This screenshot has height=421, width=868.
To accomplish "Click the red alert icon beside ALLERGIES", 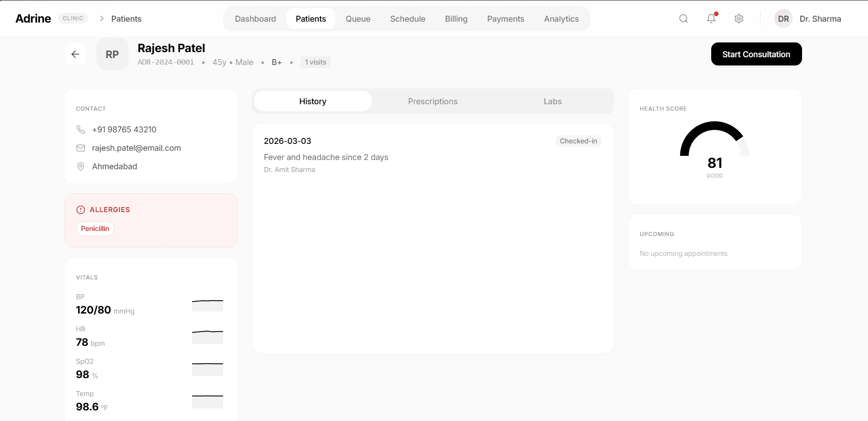I will pos(80,210).
